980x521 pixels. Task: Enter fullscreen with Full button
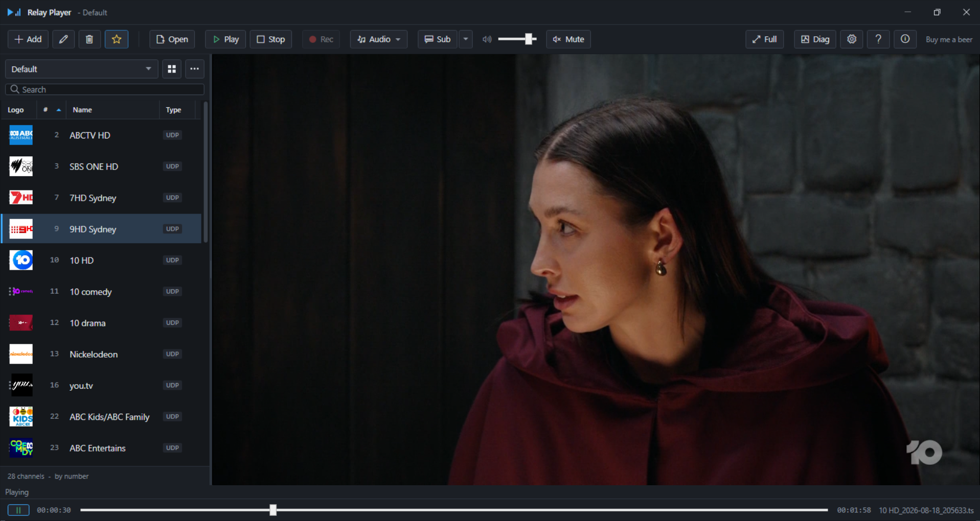[x=765, y=39]
